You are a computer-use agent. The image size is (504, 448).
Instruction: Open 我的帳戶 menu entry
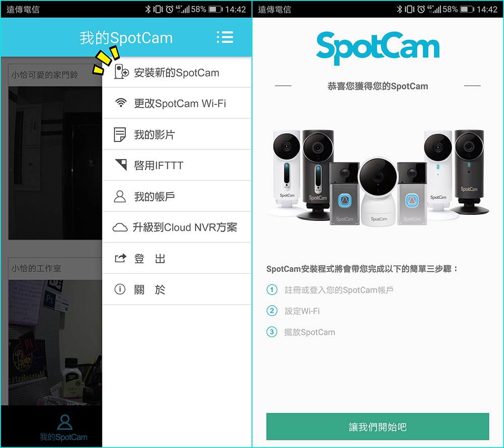(x=177, y=196)
